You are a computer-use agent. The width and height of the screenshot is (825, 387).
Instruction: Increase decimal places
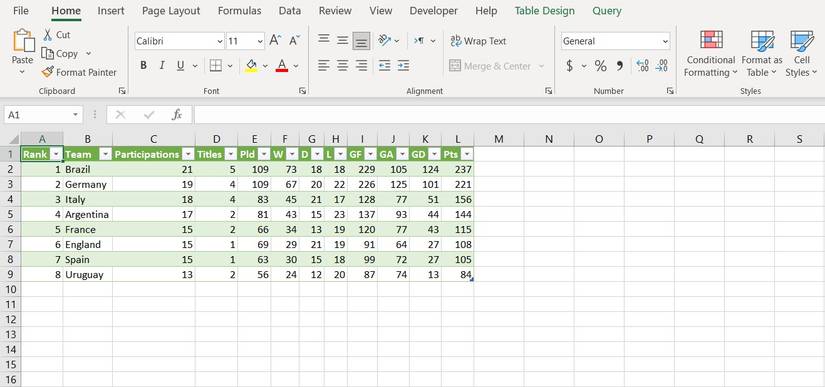642,66
